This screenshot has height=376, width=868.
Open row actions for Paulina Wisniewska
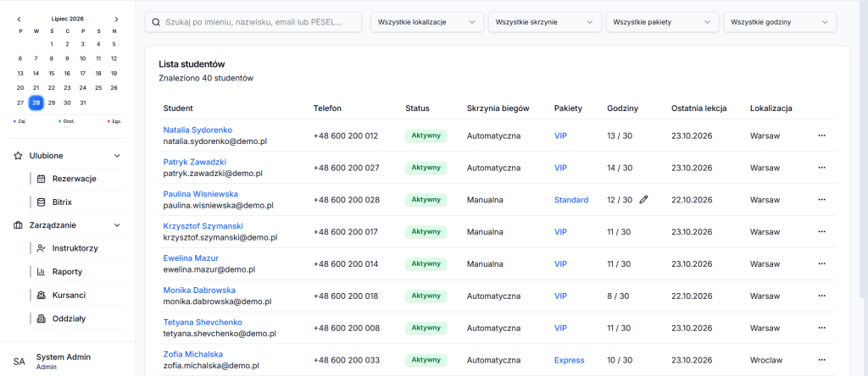click(821, 200)
